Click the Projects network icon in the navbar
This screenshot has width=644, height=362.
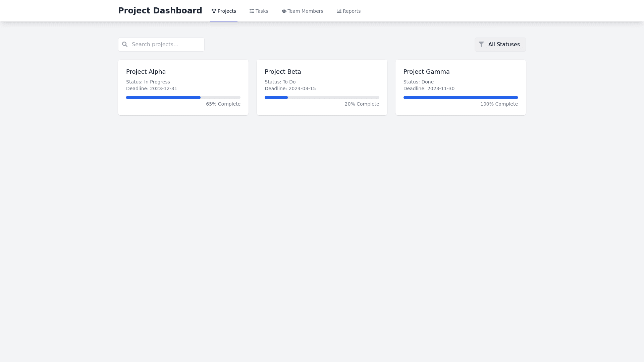(x=214, y=11)
